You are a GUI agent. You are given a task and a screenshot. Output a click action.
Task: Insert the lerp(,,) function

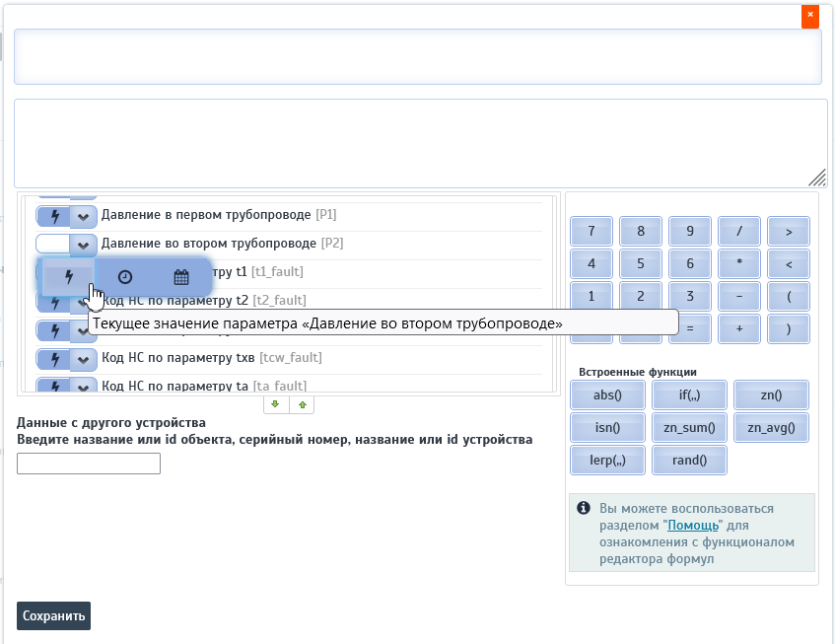point(607,461)
